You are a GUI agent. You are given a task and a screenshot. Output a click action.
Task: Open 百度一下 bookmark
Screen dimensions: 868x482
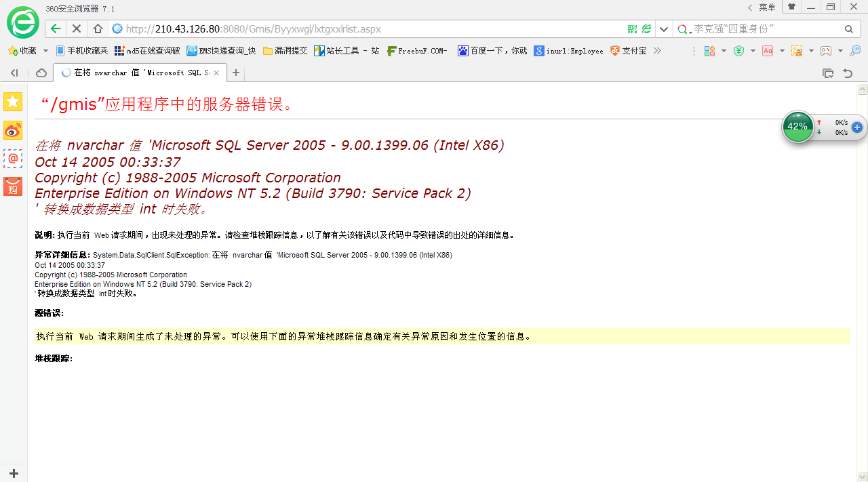point(492,51)
